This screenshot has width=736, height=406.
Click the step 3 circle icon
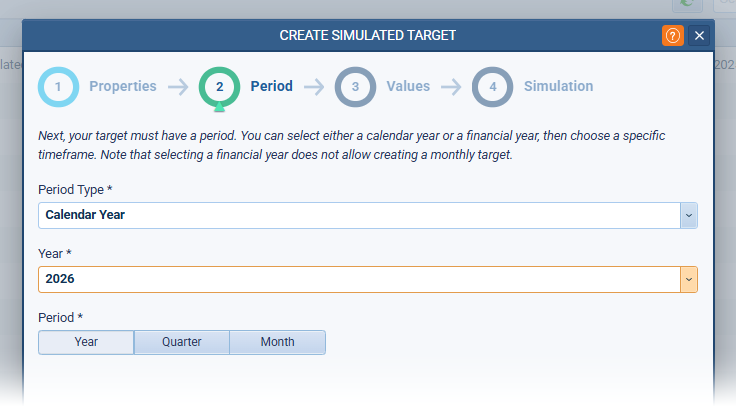(x=355, y=87)
